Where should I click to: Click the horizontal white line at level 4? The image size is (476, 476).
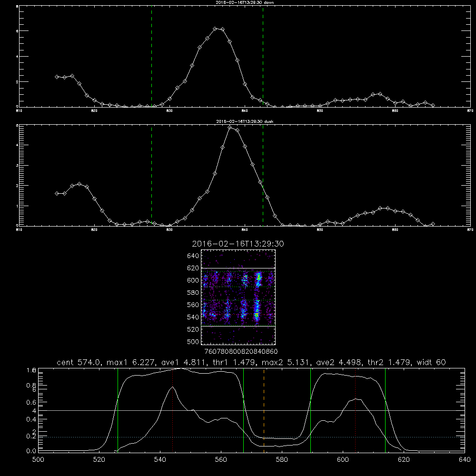coord(251,410)
